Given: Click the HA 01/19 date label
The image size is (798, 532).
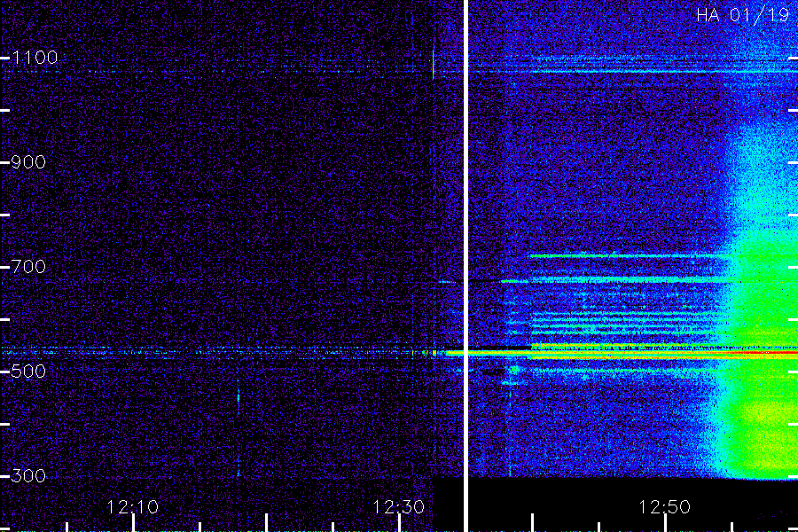Looking at the screenshot, I should pyautogui.click(x=742, y=15).
